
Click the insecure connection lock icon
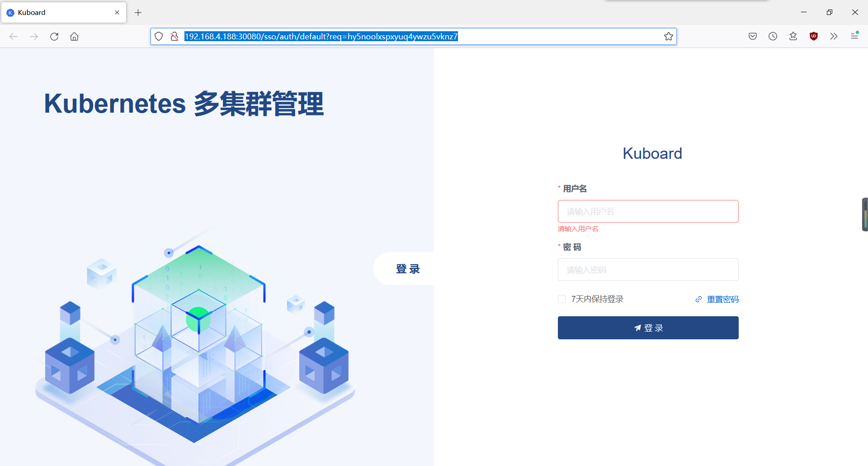click(175, 37)
